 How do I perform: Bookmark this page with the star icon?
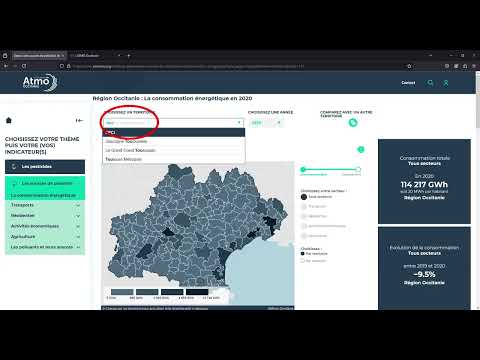pos(409,66)
